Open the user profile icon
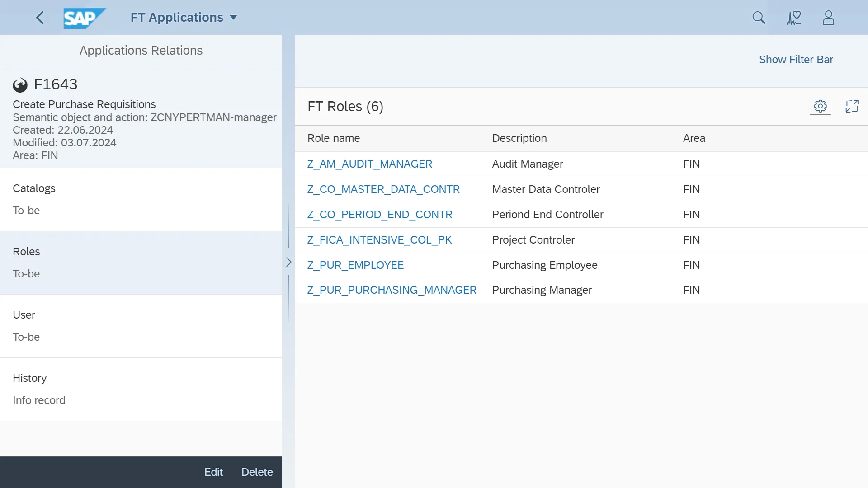868x488 pixels. click(x=828, y=18)
